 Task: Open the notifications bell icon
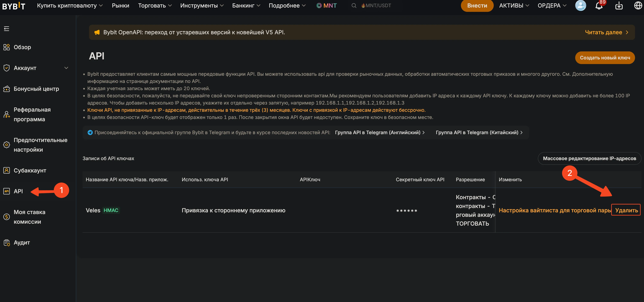click(599, 6)
